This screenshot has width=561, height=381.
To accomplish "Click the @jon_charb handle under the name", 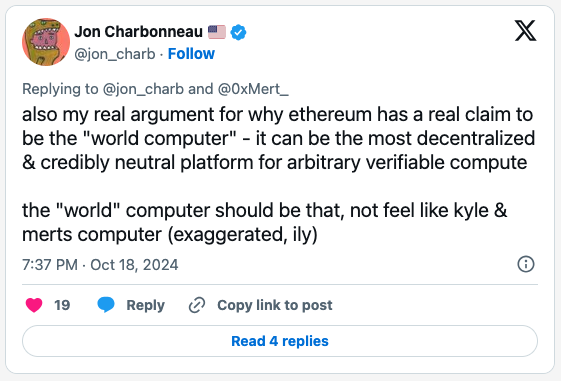I will pyautogui.click(x=114, y=54).
